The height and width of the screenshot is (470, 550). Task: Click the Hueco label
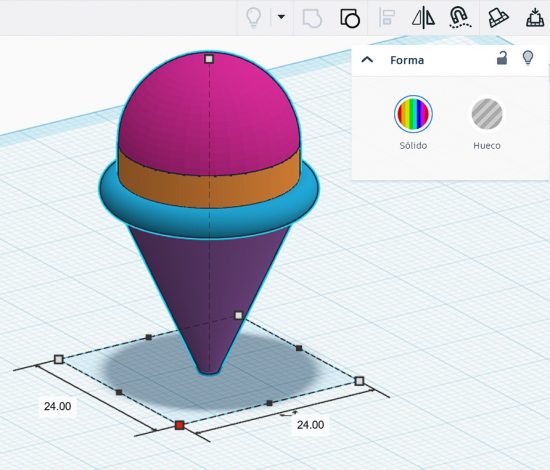point(487,146)
